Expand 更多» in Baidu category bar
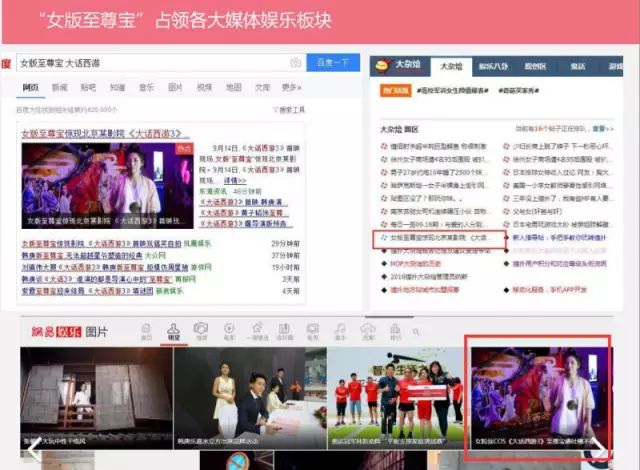 coord(291,87)
